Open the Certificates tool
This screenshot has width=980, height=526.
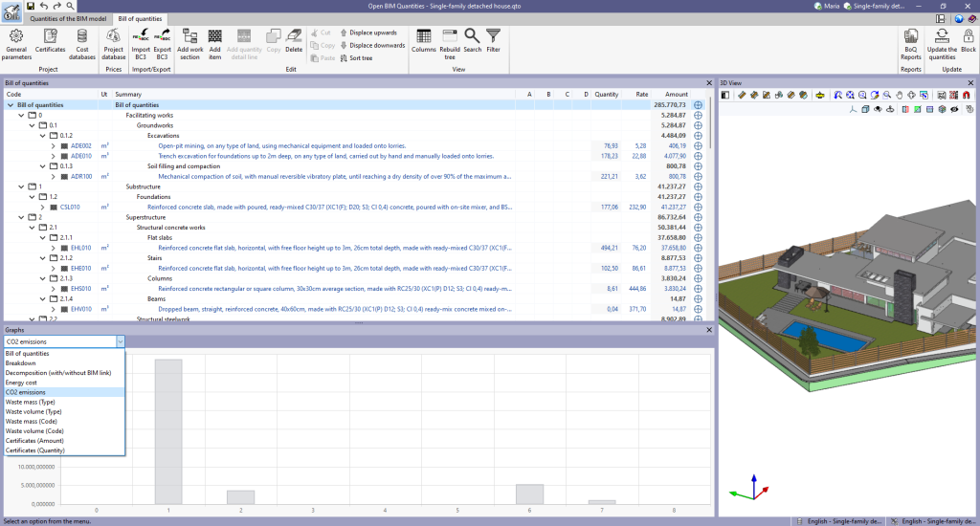50,41
